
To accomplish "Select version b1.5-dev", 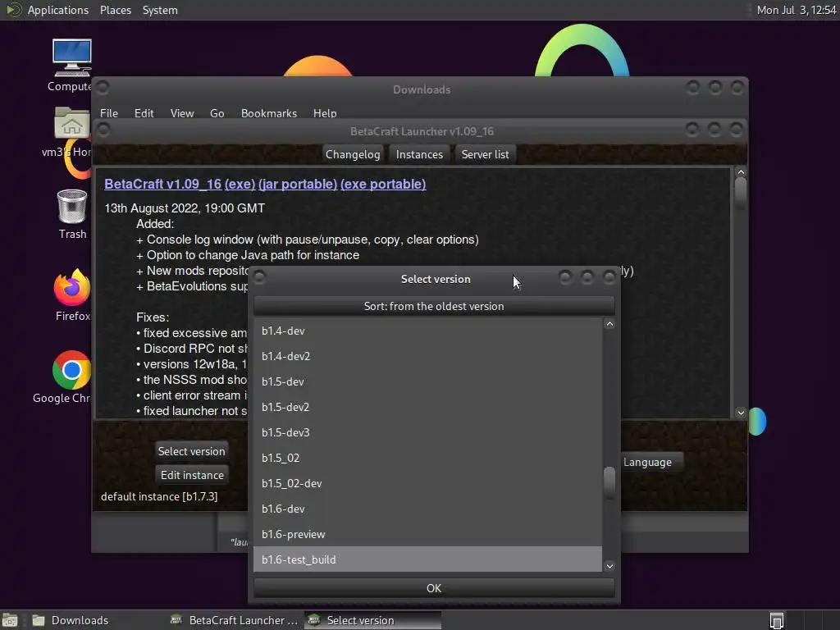I will click(x=427, y=382).
